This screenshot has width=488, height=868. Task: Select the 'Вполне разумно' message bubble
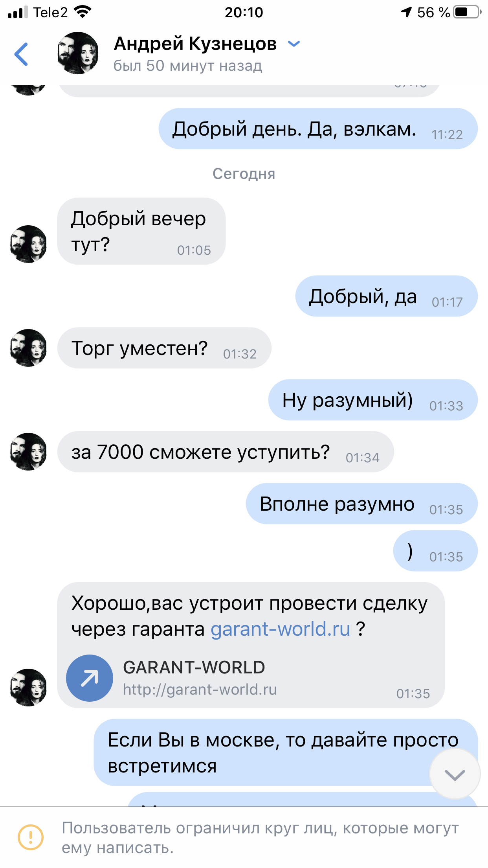[362, 504]
